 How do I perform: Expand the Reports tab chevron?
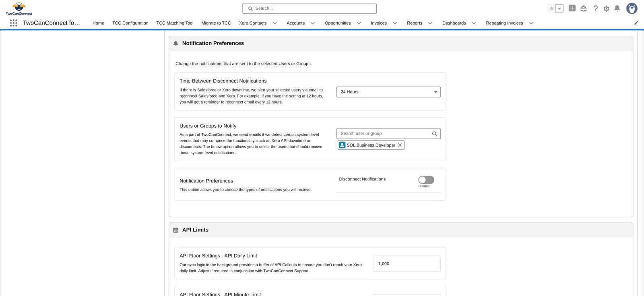[430, 23]
